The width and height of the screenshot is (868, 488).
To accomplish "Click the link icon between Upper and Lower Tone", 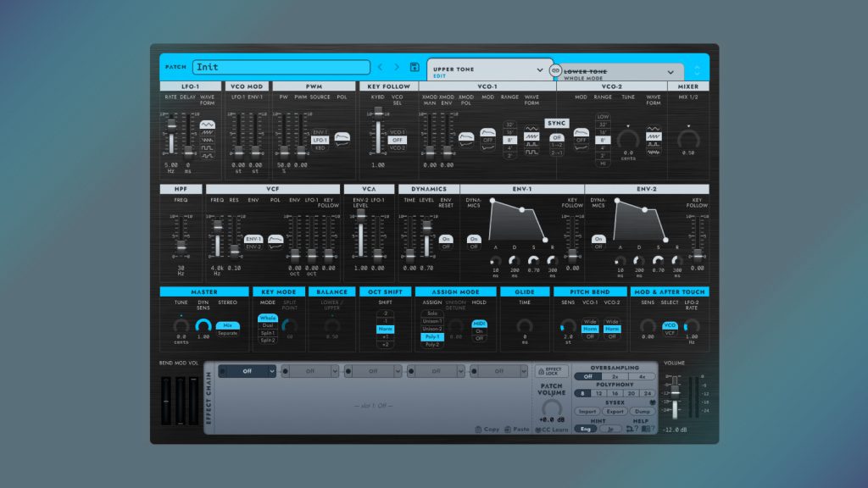I will 555,70.
